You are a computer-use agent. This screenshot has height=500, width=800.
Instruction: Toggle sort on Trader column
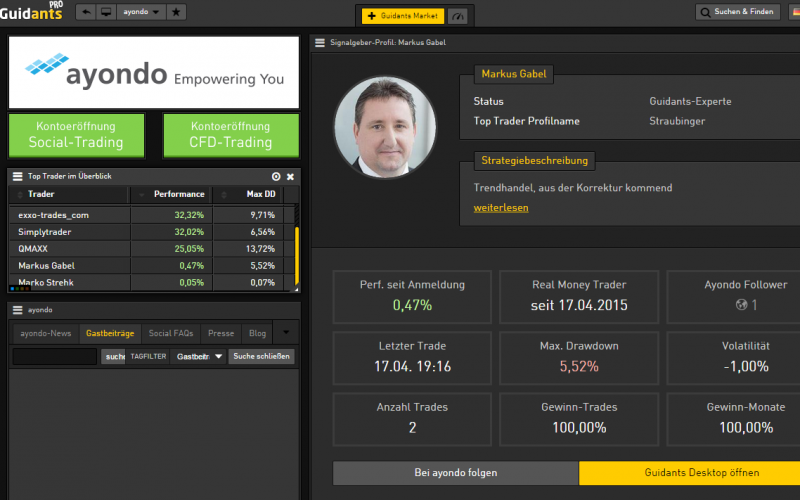coord(41,194)
